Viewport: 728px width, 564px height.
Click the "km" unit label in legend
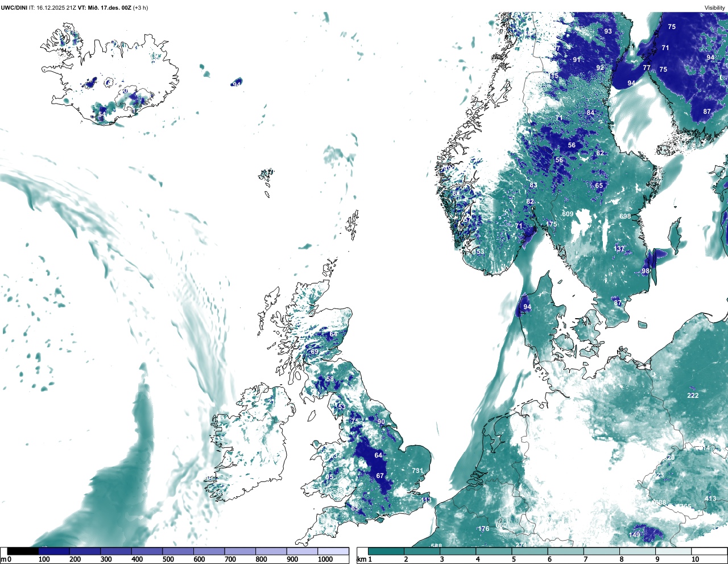pyautogui.click(x=361, y=559)
